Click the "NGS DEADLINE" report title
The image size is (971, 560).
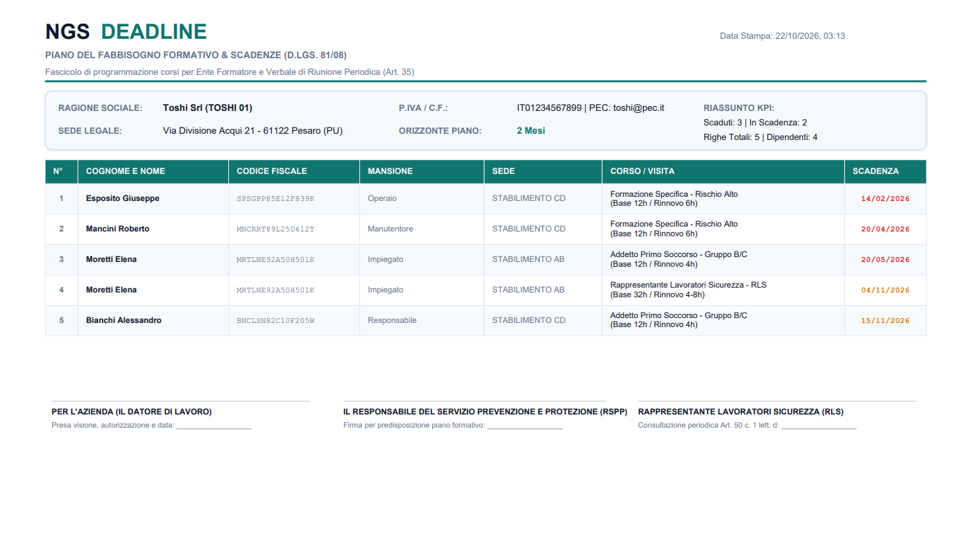pos(126,32)
